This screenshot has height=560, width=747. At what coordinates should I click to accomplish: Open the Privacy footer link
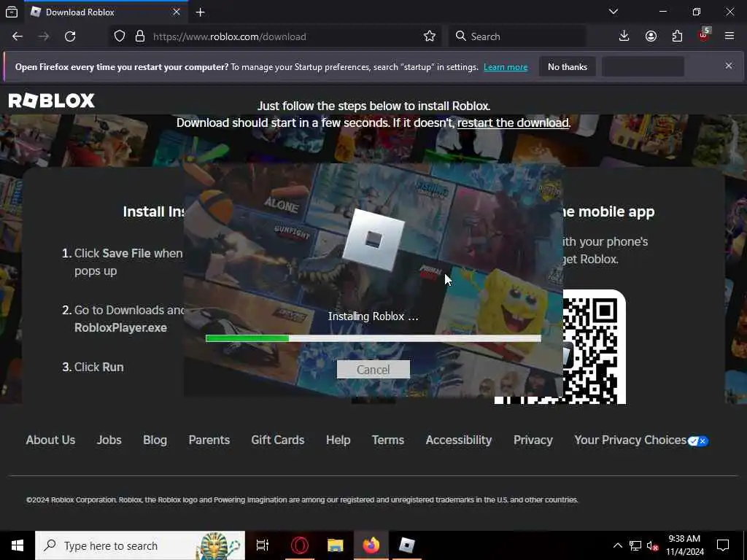pos(533,440)
